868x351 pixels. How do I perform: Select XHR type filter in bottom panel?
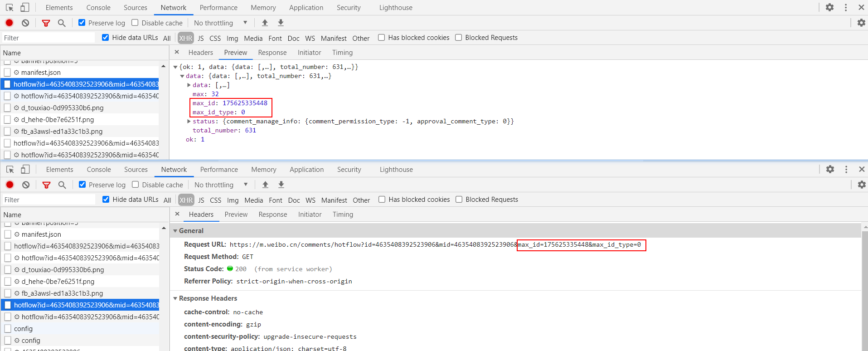coord(186,200)
